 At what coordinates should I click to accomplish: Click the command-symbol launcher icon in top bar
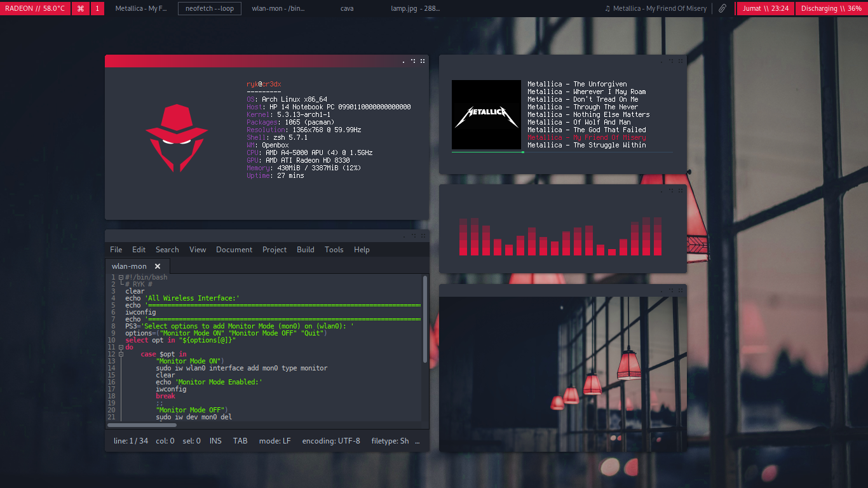pos(81,8)
